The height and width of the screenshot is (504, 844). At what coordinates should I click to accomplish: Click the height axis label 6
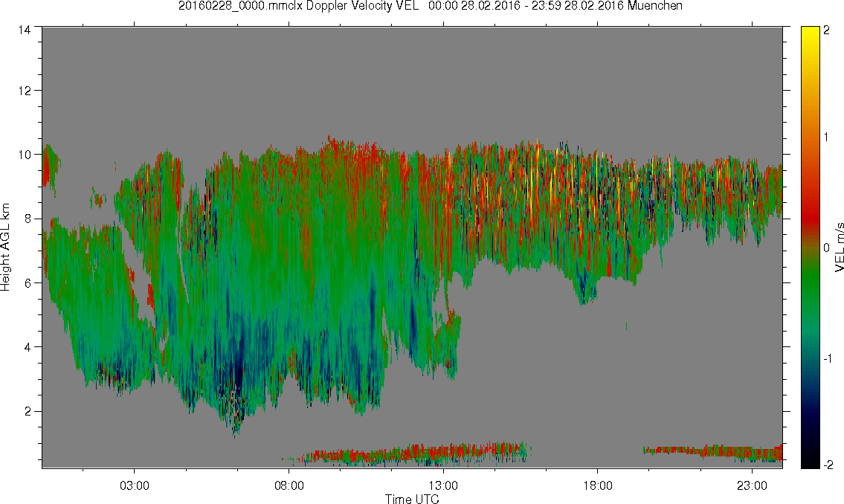(x=28, y=283)
